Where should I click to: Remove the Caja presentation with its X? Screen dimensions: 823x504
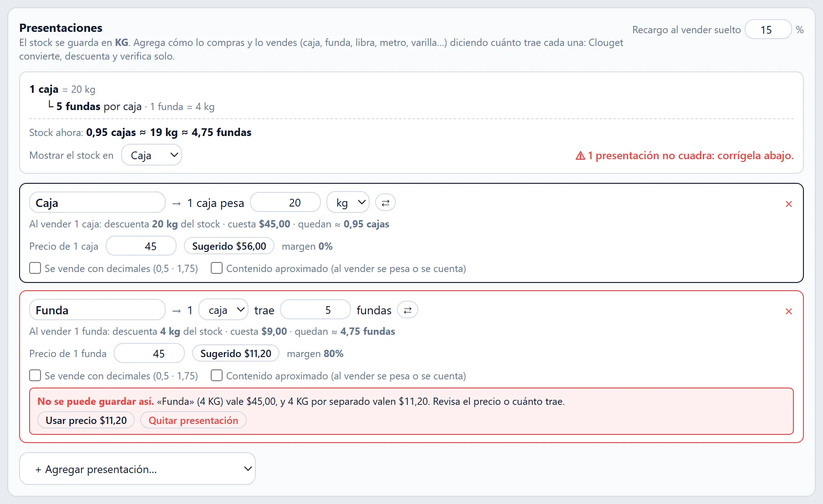(x=789, y=204)
